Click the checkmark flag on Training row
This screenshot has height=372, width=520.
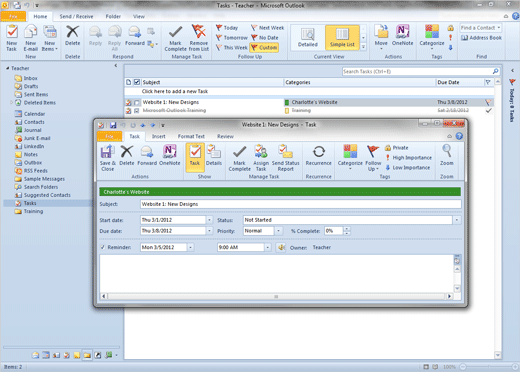pyautogui.click(x=488, y=110)
